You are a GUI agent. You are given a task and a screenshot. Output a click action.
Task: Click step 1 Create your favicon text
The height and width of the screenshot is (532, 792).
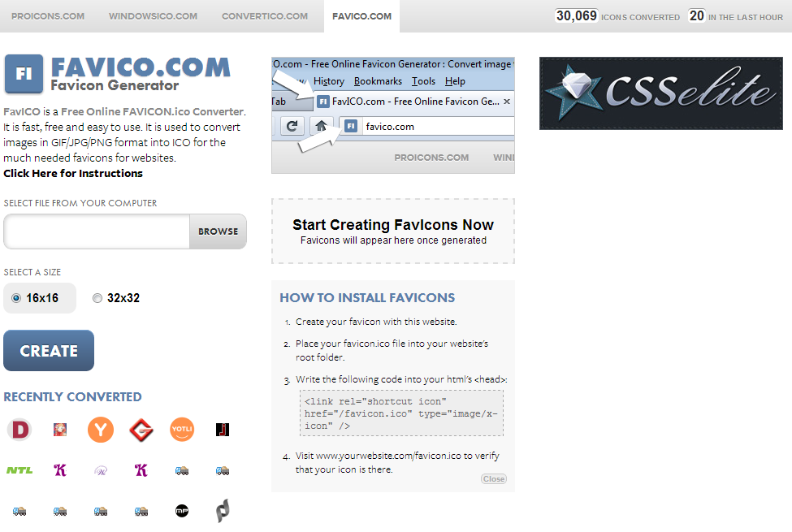376,322
